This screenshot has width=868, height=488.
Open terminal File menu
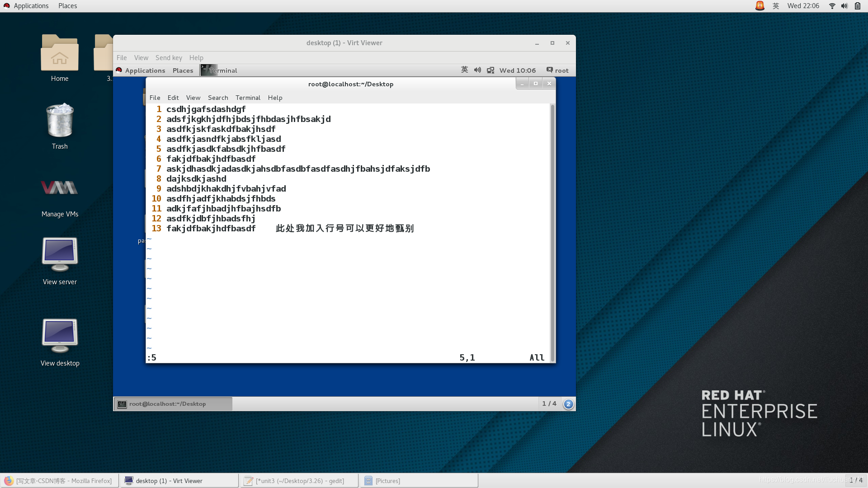(x=155, y=98)
